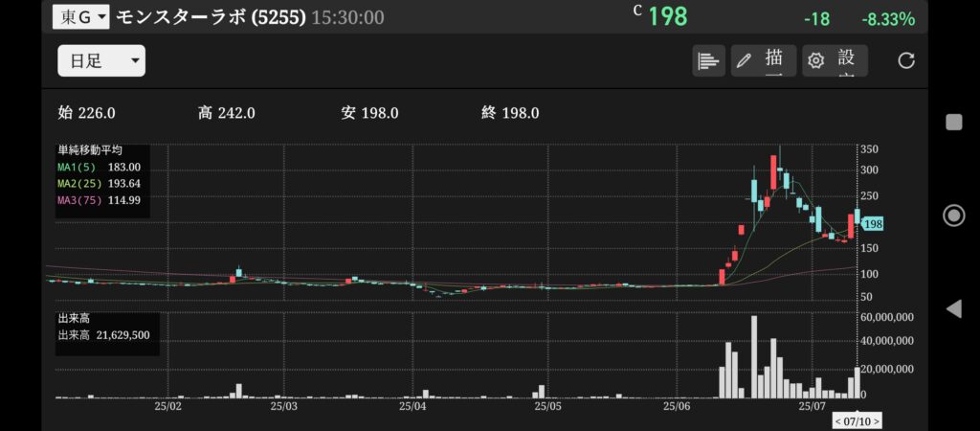Click the 07/10 date marker label
The height and width of the screenshot is (431, 980).
(x=857, y=421)
